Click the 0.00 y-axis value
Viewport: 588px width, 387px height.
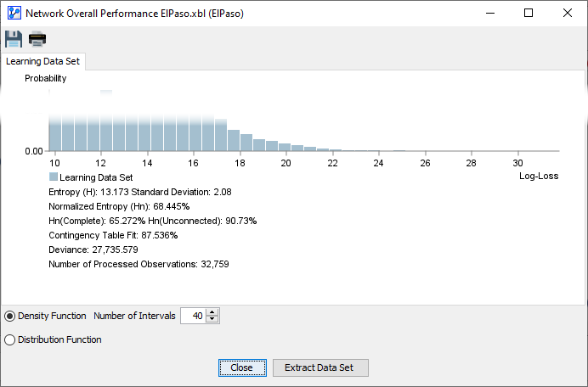click(x=34, y=151)
